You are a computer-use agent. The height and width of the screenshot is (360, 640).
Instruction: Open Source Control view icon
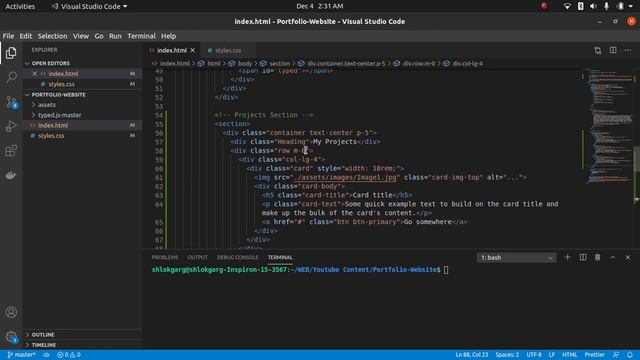click(x=11, y=102)
